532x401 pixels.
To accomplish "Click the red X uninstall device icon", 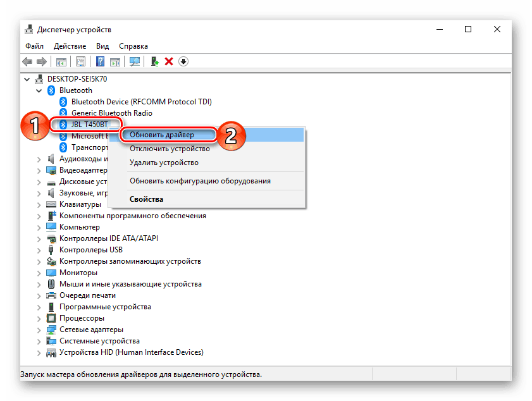I will pyautogui.click(x=169, y=61).
